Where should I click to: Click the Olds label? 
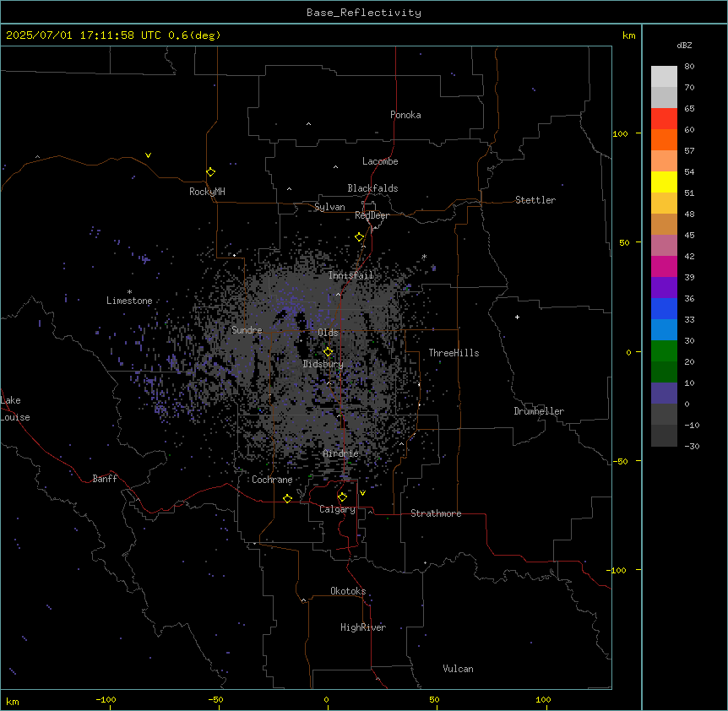coord(328,333)
